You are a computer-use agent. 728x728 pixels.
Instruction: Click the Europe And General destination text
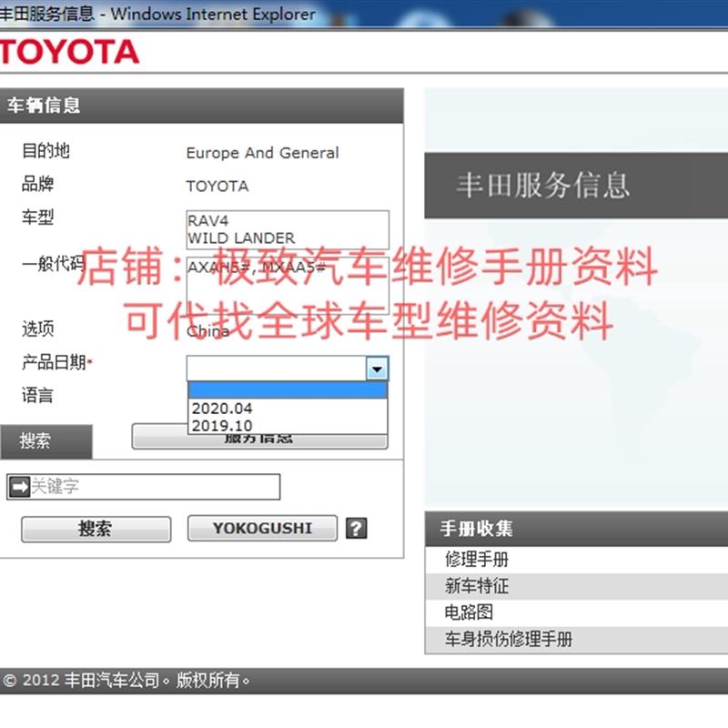pos(263,153)
